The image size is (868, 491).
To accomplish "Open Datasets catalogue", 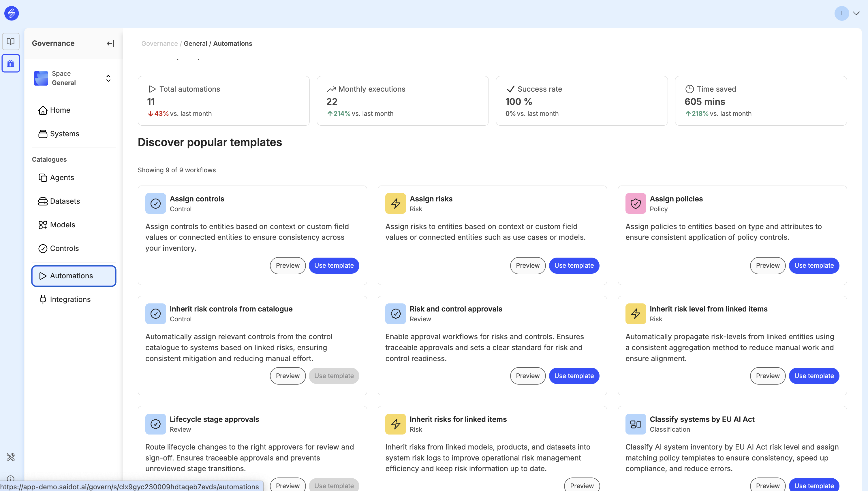I will tap(74, 201).
